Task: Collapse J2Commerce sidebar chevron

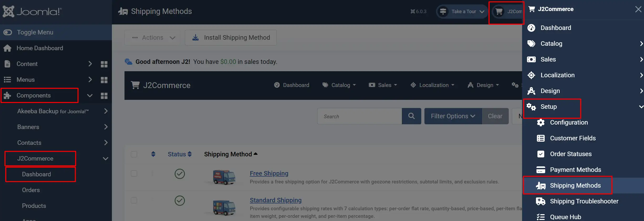Action: (x=106, y=159)
